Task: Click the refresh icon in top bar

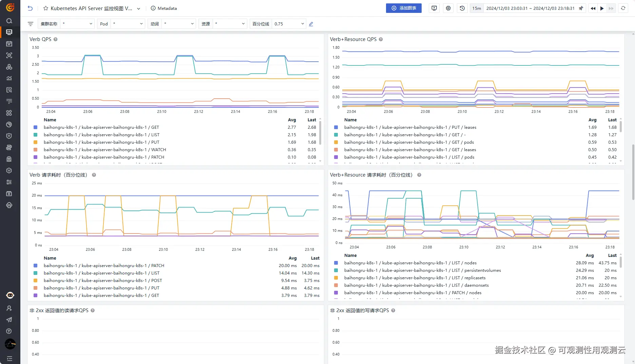Action: (623, 8)
